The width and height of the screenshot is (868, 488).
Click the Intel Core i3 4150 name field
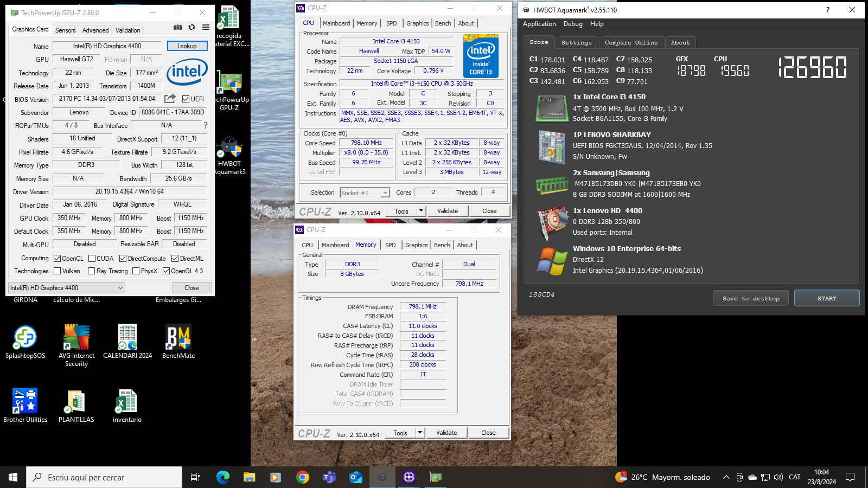396,41
